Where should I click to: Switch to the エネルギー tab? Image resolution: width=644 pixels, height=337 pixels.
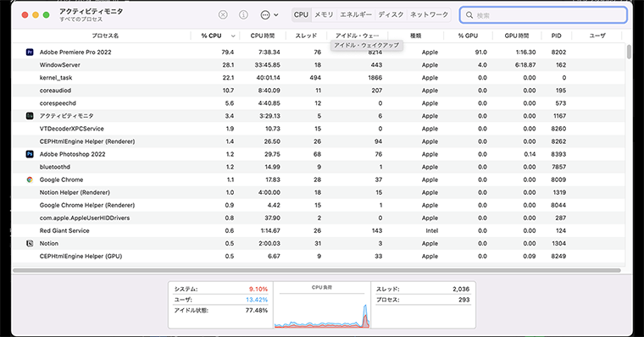click(x=356, y=14)
